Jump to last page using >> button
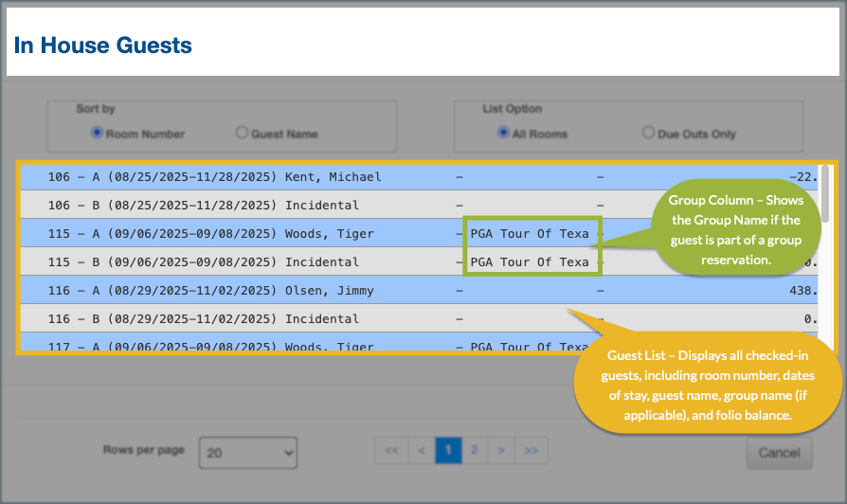Image resolution: width=847 pixels, height=504 pixels. 532,452
